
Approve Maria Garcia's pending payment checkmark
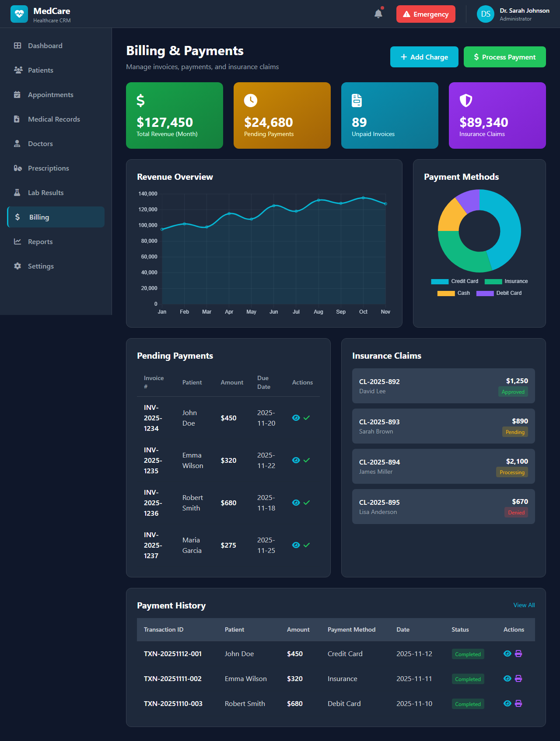pos(307,545)
